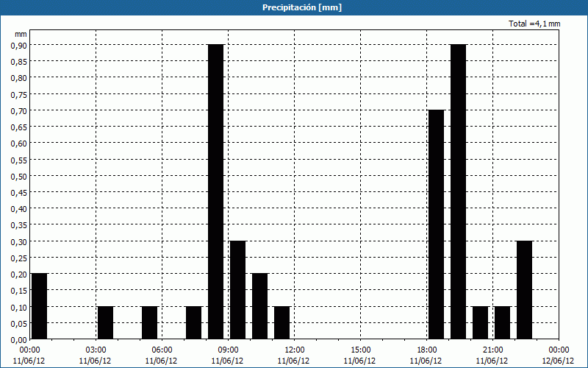
Task: Click the short bar at 03:00
Action: 105,322
